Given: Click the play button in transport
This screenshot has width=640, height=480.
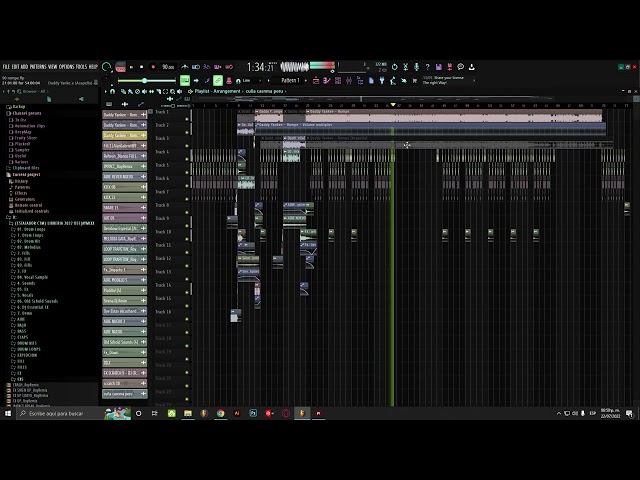Looking at the screenshot, I should point(131,67).
